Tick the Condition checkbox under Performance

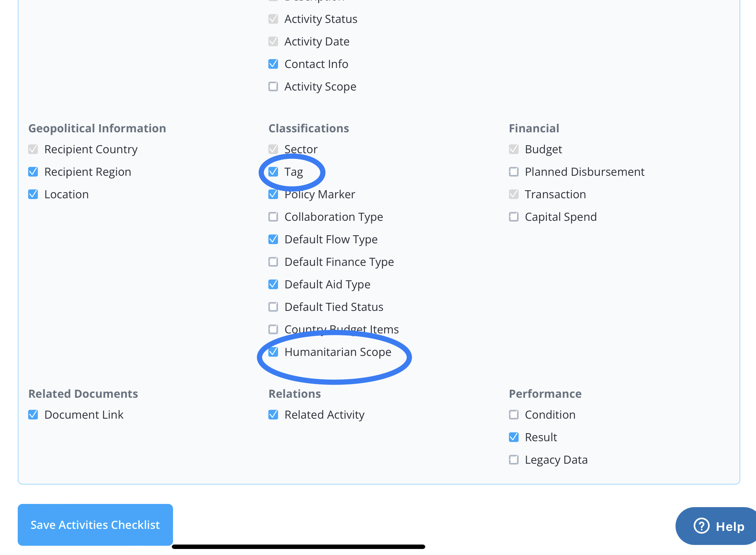point(514,415)
